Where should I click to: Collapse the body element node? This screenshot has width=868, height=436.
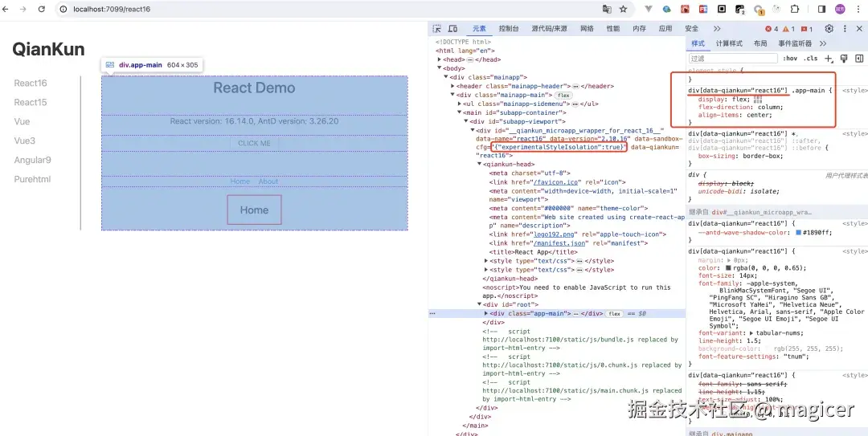point(440,68)
